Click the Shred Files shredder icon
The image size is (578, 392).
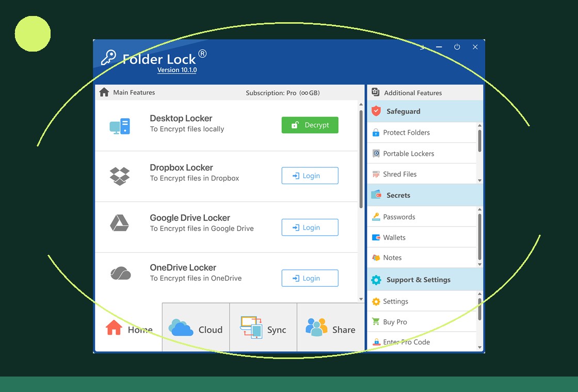click(376, 174)
